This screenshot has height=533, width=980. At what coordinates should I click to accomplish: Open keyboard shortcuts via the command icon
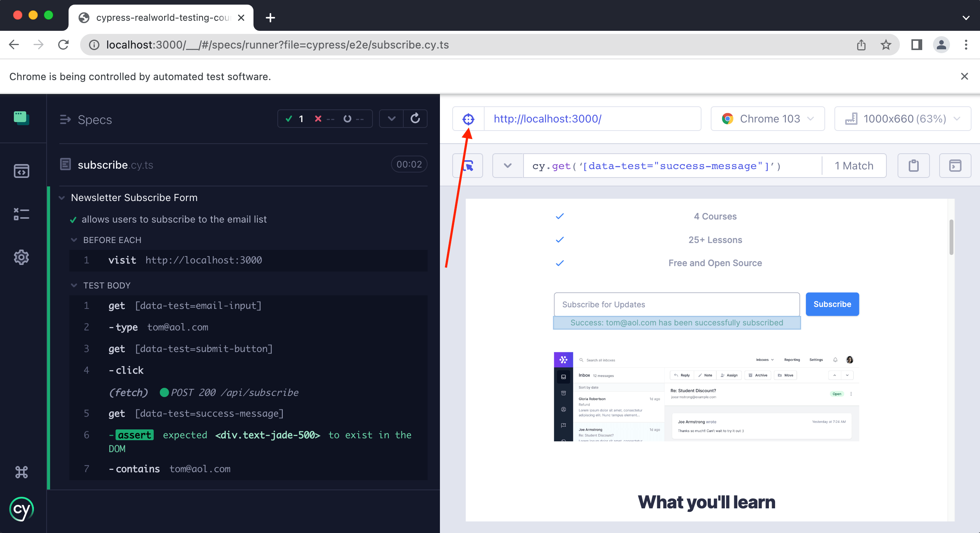(22, 472)
